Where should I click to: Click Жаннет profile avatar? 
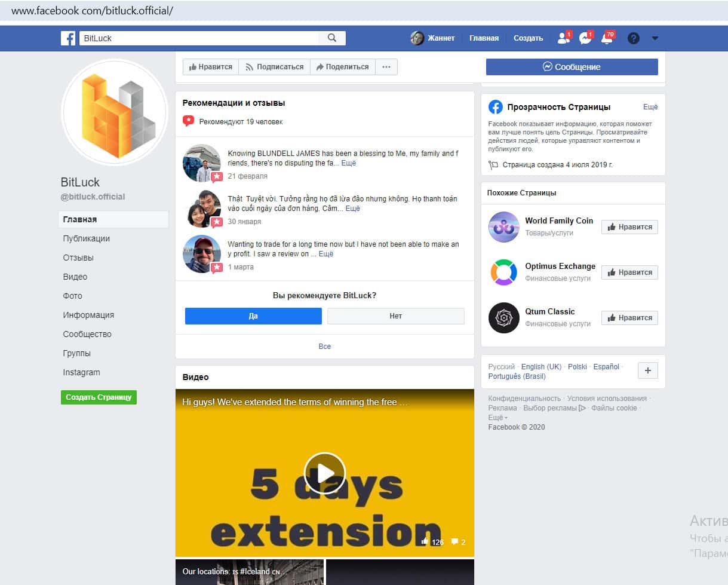417,38
